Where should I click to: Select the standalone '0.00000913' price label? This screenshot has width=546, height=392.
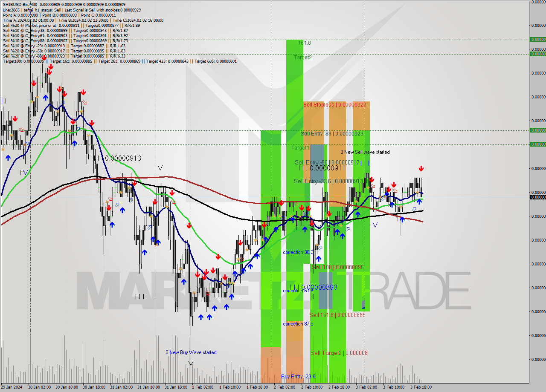click(123, 158)
